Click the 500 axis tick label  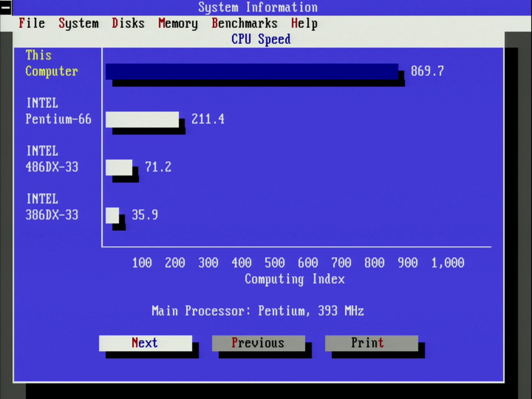tap(275, 263)
